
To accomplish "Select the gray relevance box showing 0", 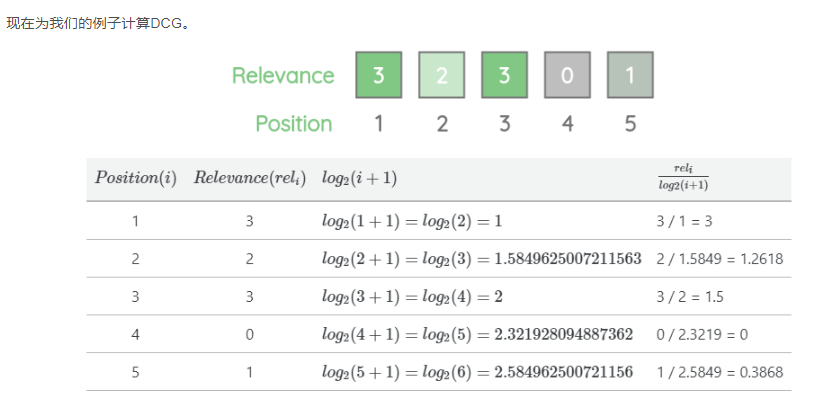I will (x=567, y=75).
